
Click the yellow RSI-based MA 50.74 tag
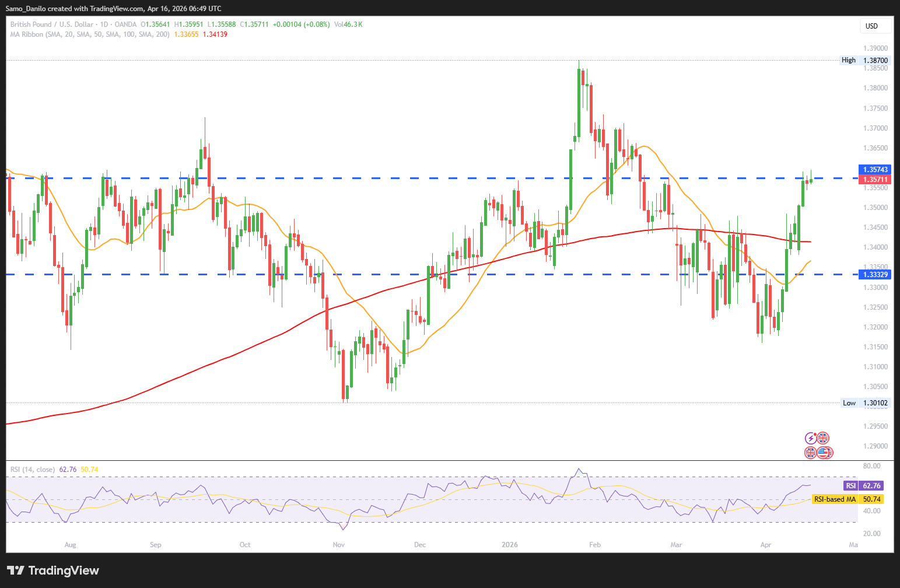(x=848, y=499)
